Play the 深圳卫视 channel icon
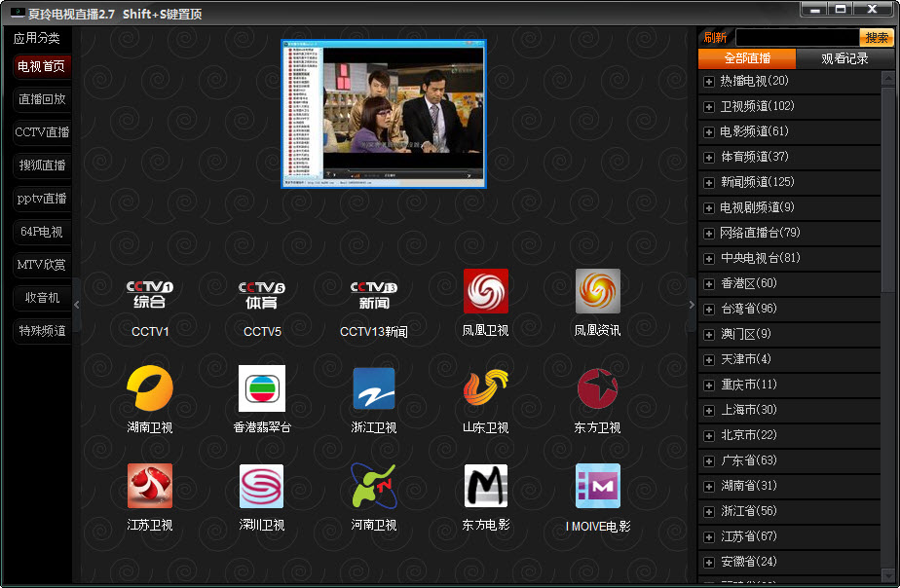Image resolution: width=900 pixels, height=588 pixels. click(262, 486)
